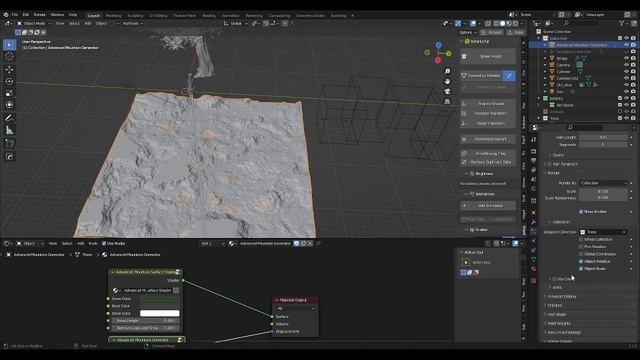Switch to the Modeling workspace tab

pyautogui.click(x=113, y=16)
